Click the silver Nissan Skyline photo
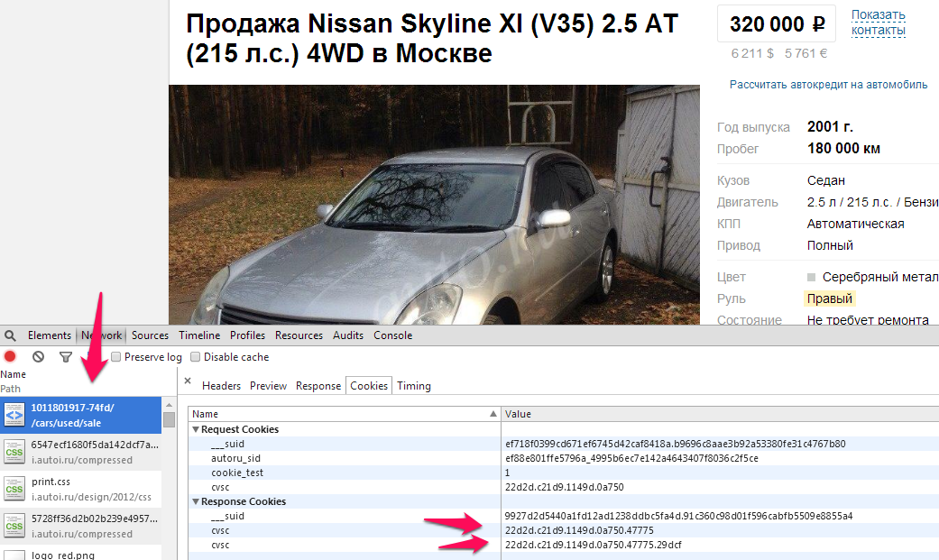939x560 pixels. point(434,204)
